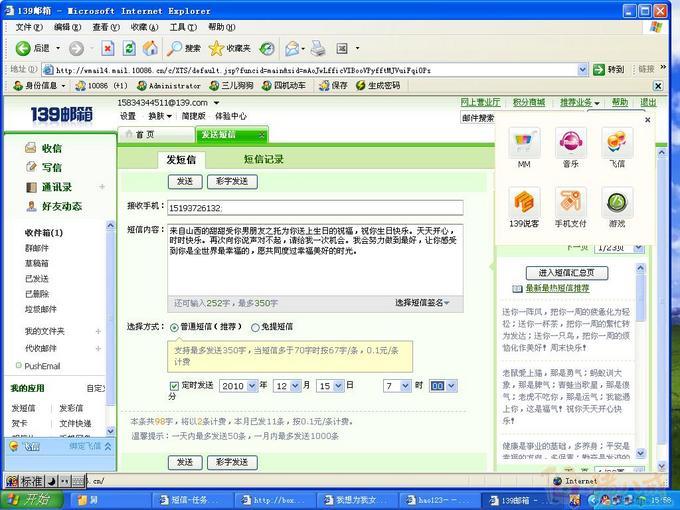Screen dimensions: 680x510
Task: Switch to the 首页 tab
Action: [x=156, y=134]
